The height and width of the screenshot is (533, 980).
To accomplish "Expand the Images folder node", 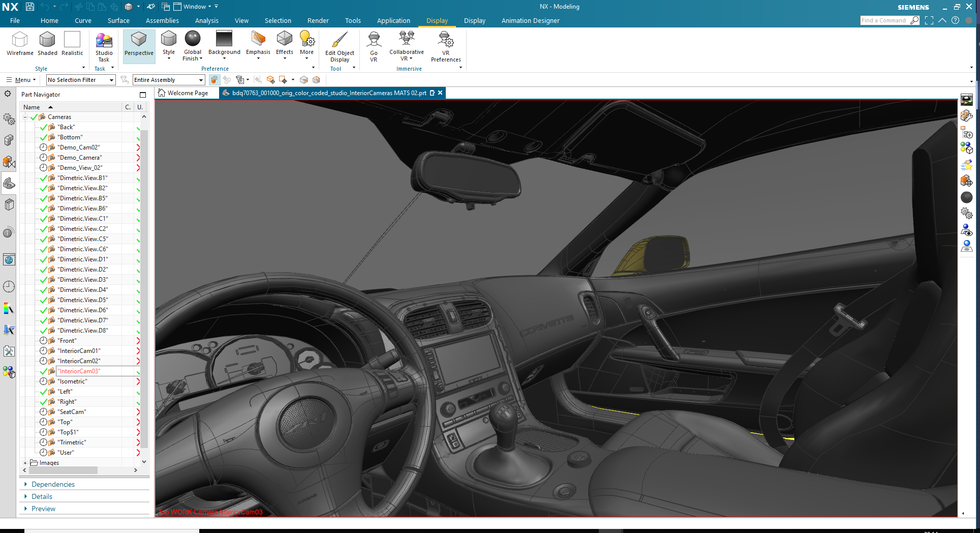I will point(25,463).
